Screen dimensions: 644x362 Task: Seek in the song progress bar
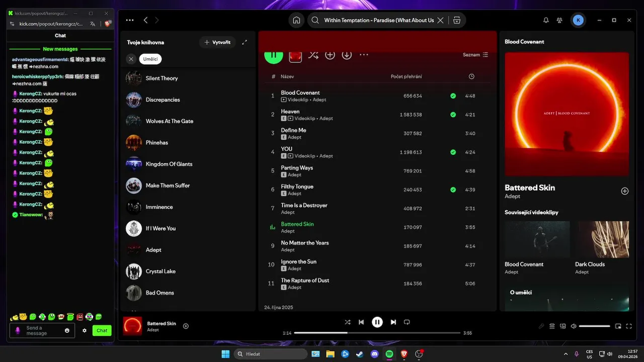coord(377,333)
